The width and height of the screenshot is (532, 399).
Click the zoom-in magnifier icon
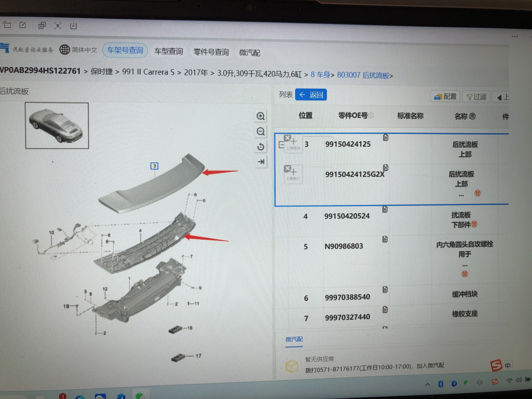coord(260,116)
